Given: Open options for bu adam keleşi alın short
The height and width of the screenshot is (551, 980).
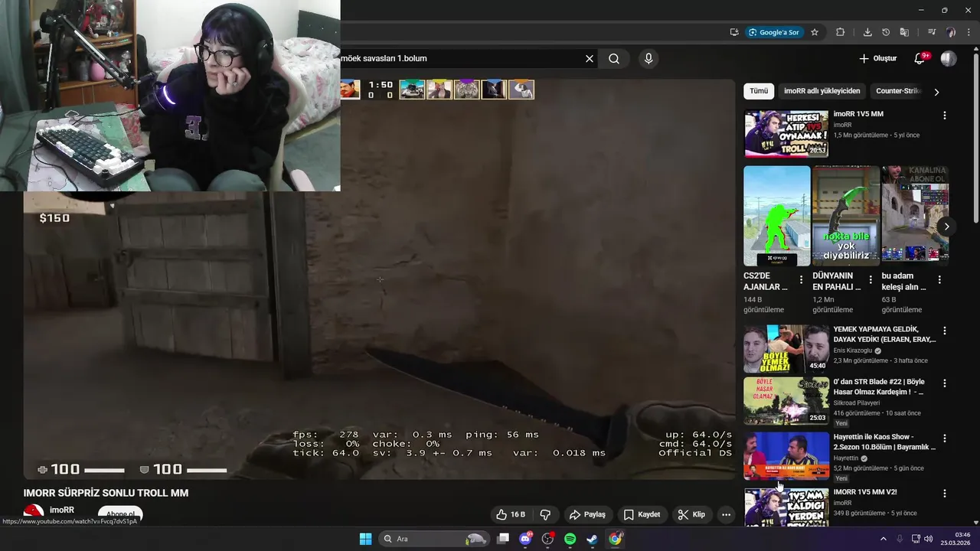Looking at the screenshot, I should [939, 280].
